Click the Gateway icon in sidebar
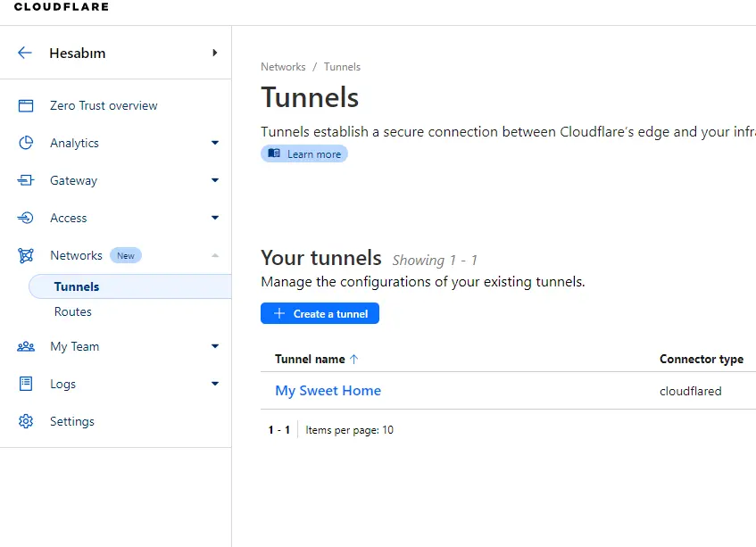 [26, 180]
